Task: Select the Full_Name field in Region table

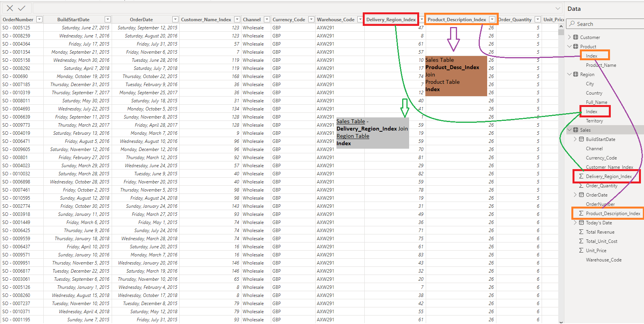Action: (x=596, y=102)
